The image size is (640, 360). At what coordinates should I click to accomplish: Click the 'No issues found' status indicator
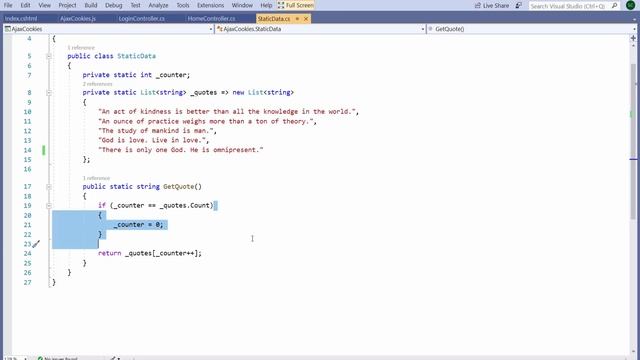click(x=57, y=358)
